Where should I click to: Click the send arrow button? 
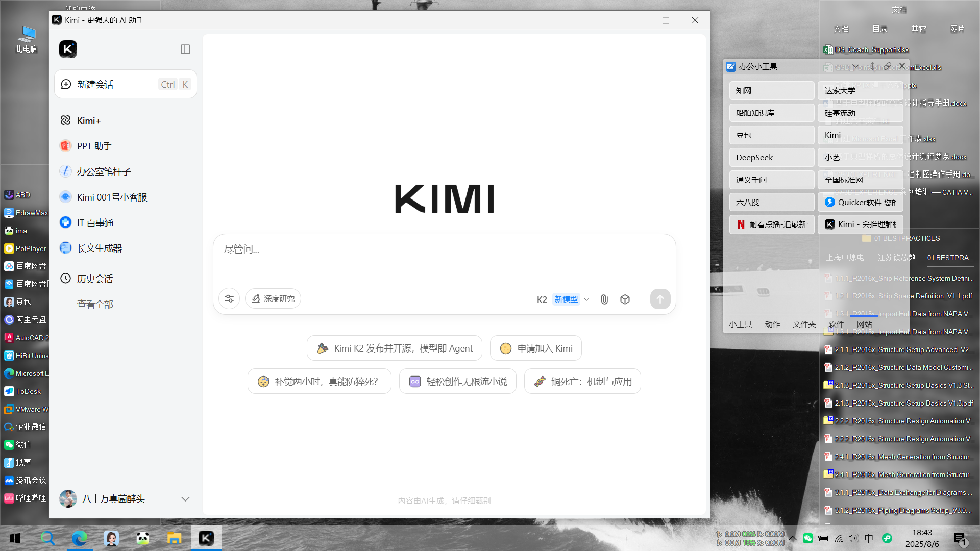[660, 299]
